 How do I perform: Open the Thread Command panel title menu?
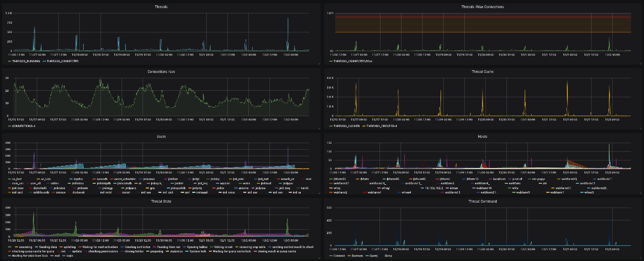click(483, 201)
